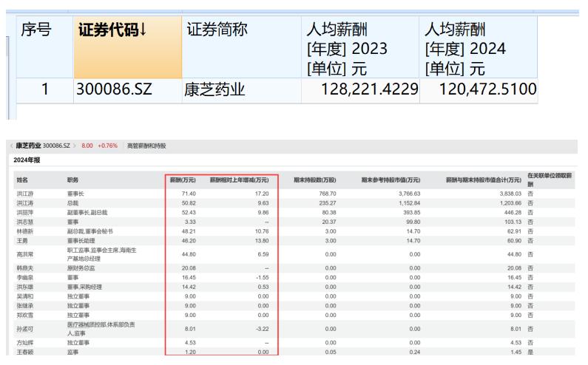Click the 人均薪酬 2024 column header
The height and width of the screenshot is (365, 588).
click(x=478, y=47)
